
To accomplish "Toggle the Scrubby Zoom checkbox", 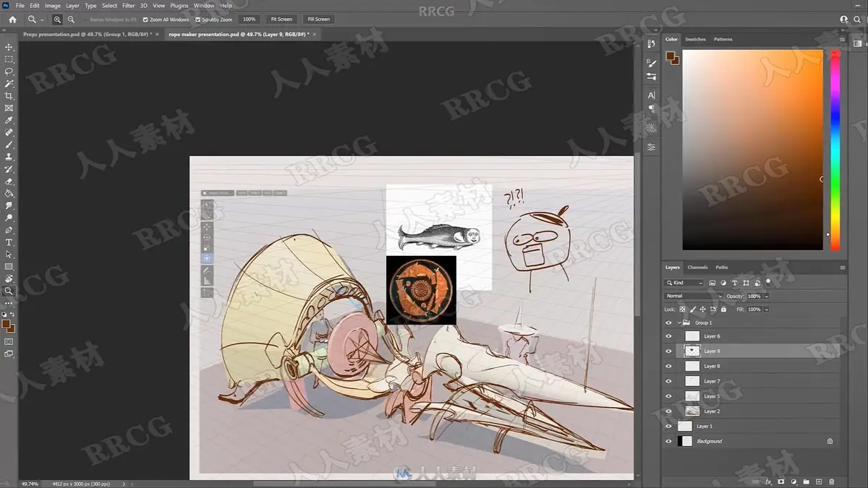I will [197, 20].
